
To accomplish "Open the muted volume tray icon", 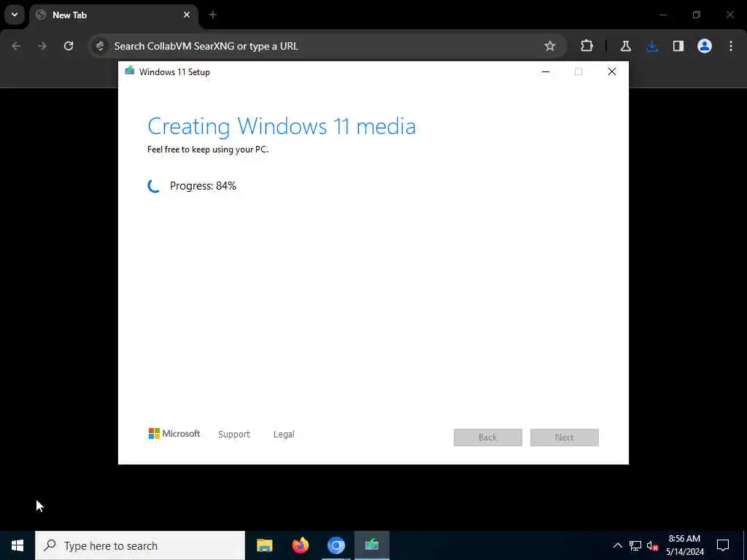I will click(x=653, y=545).
